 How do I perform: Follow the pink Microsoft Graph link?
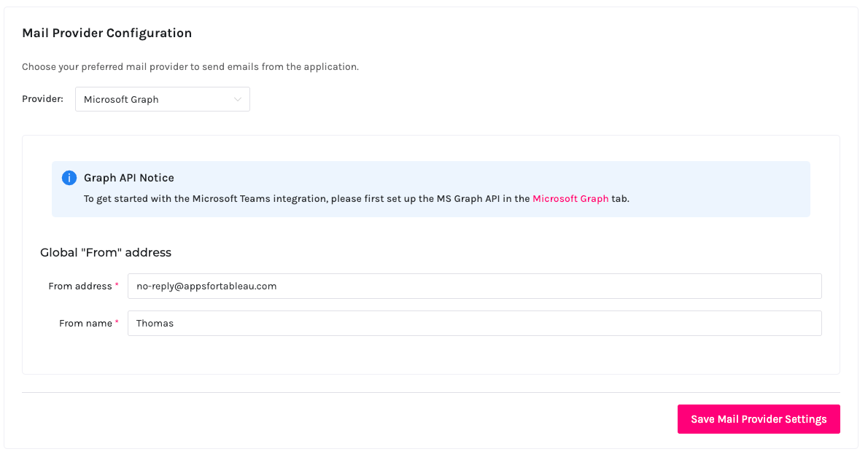pyautogui.click(x=570, y=199)
